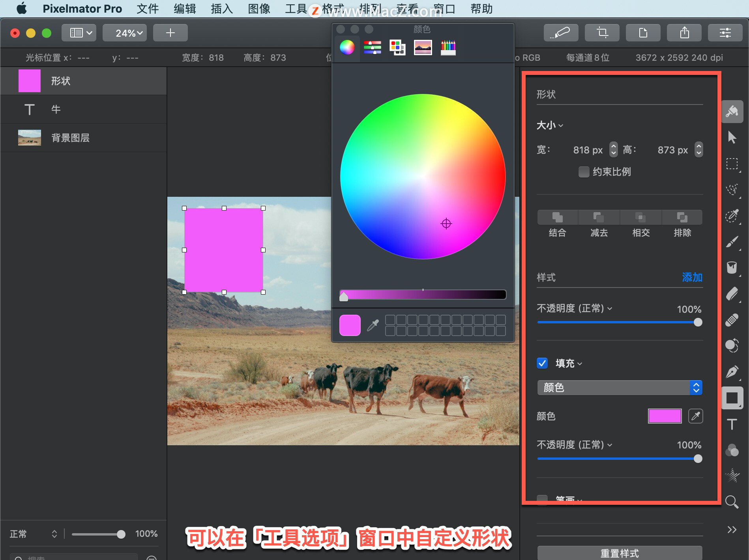749x560 pixels.
Task: Select the 形状 shape layer
Action: pos(83,81)
